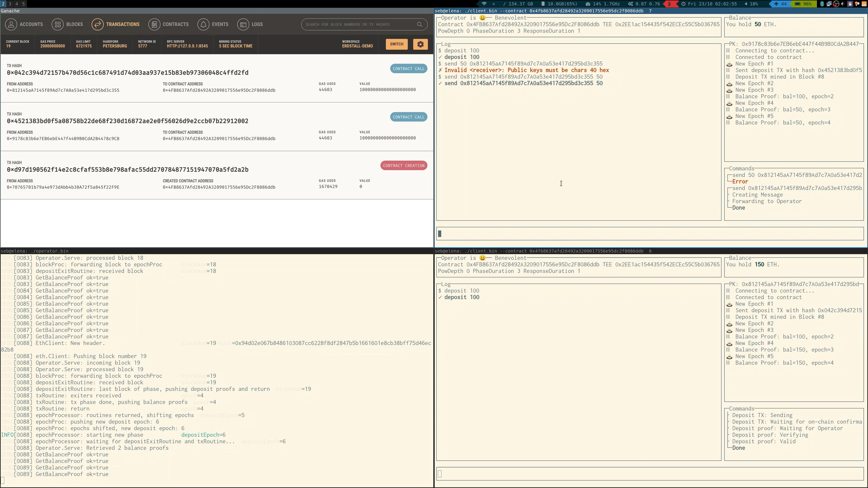Screen dimensions: 868x488
Task: Click the network computers tray icon
Action: click(x=829, y=4)
